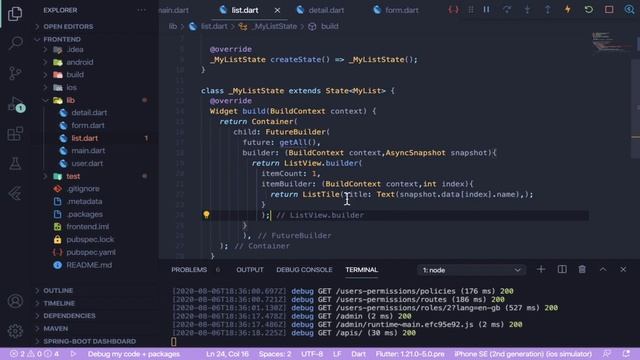
Task: Expand the OPEN EDITORS section
Action: (x=68, y=27)
